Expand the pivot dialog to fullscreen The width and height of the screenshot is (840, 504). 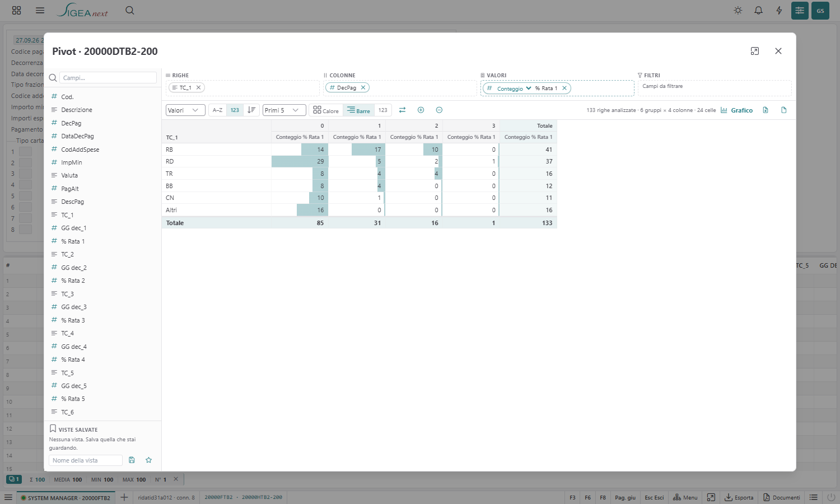755,51
